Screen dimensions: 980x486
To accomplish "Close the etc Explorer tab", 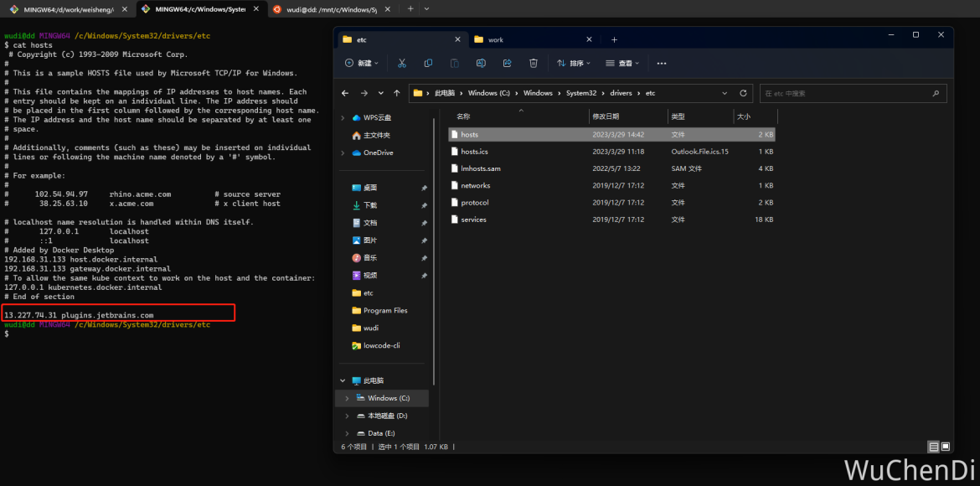I will pyautogui.click(x=458, y=39).
